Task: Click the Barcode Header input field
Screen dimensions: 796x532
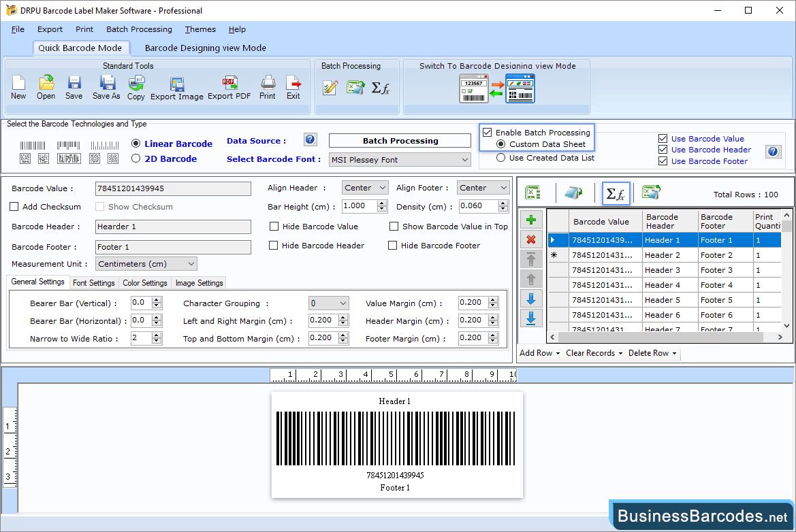Action: pyautogui.click(x=173, y=227)
